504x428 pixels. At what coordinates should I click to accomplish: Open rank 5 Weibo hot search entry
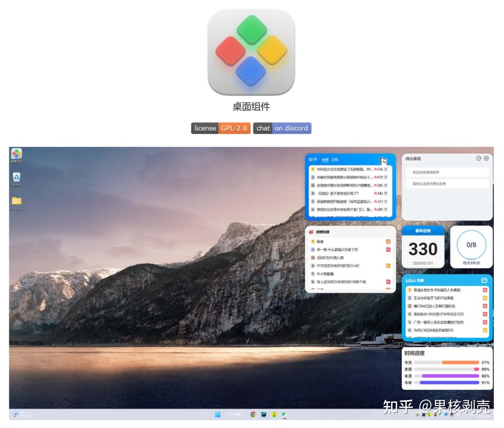click(x=350, y=274)
